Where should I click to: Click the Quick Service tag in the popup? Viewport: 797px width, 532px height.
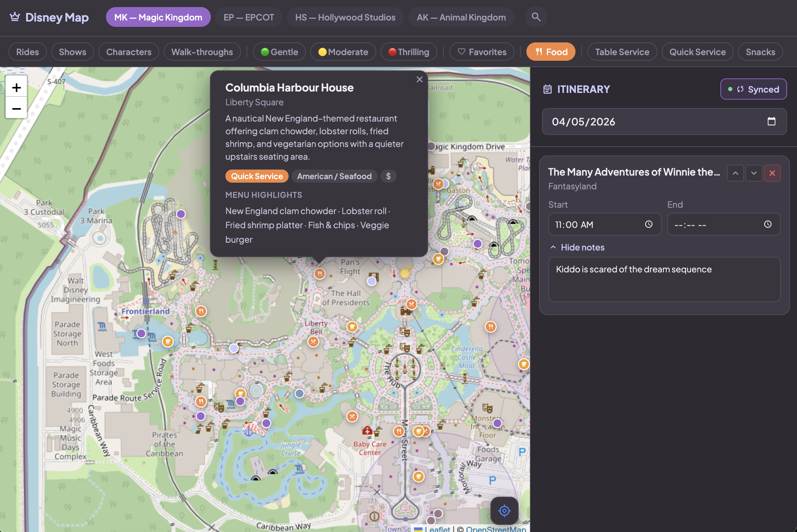pyautogui.click(x=257, y=176)
